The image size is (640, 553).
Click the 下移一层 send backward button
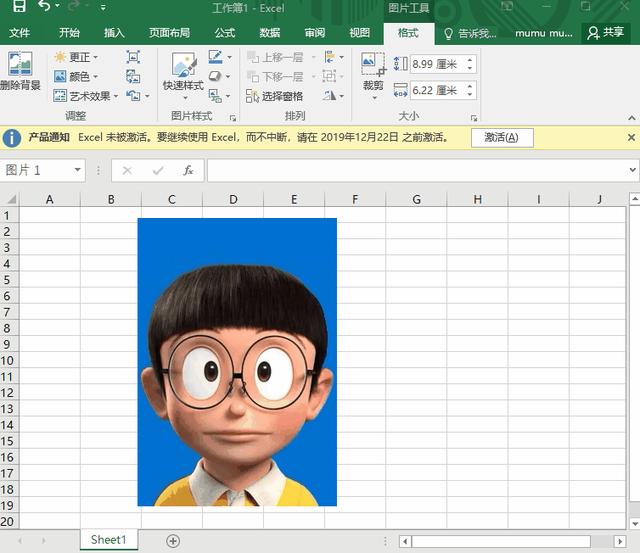point(275,76)
